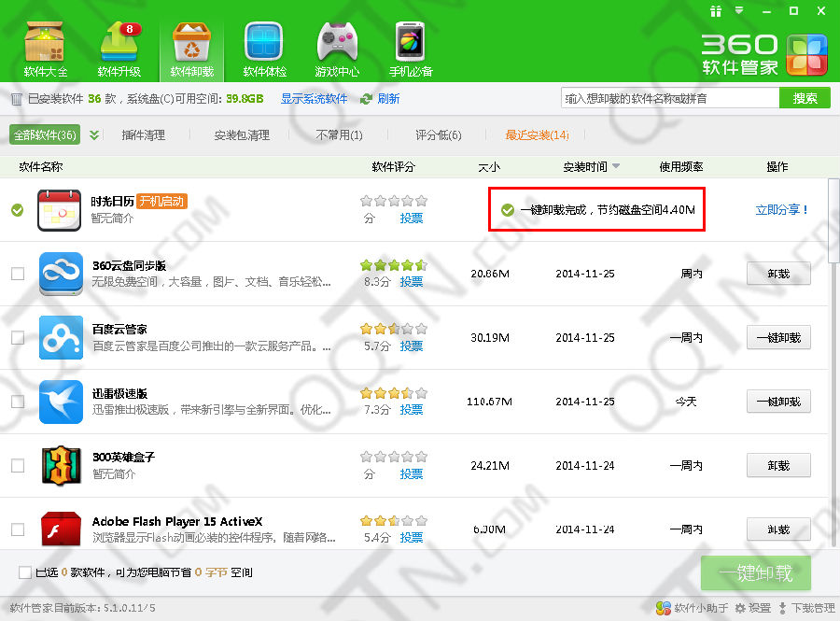Toggle the select-all checkbox beside 已选
The width and height of the screenshot is (840, 621).
point(25,572)
